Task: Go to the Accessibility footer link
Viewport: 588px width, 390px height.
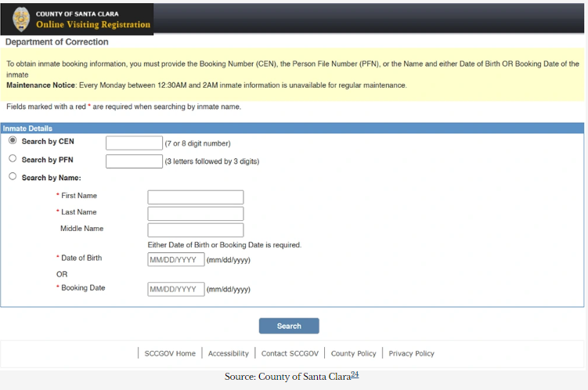Action: click(x=228, y=353)
